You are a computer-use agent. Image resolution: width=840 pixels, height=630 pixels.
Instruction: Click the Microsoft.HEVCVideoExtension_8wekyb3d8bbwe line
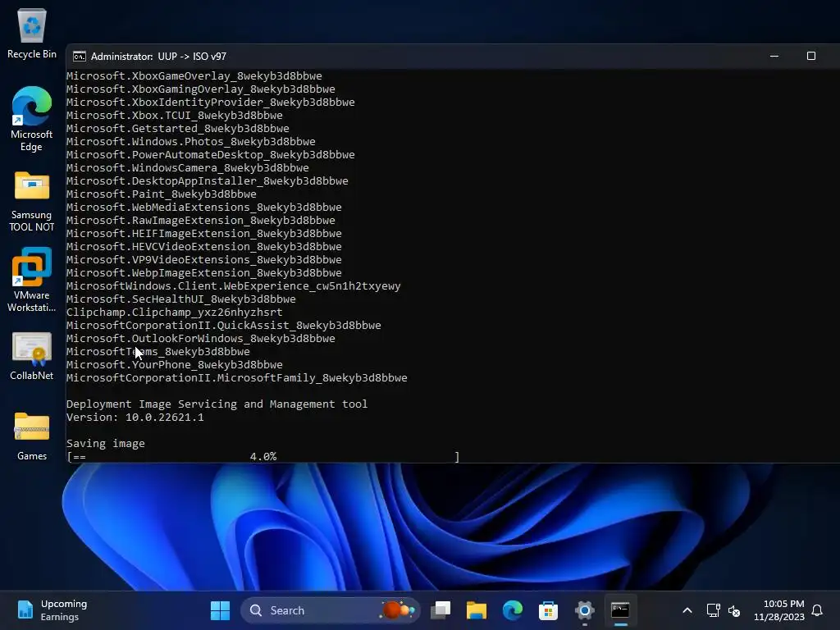coord(203,246)
